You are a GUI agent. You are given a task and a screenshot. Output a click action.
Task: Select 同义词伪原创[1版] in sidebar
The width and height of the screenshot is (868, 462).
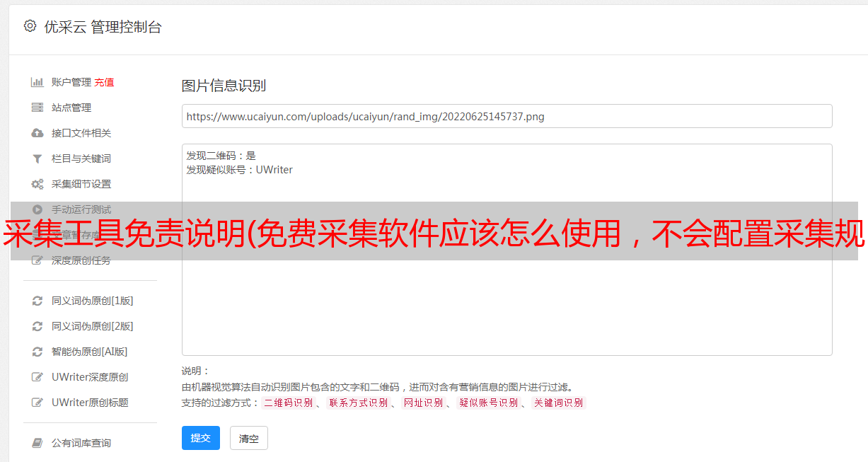click(93, 301)
